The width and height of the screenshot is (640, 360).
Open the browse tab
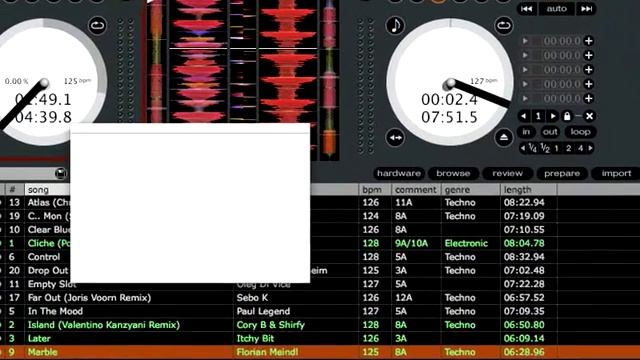click(x=453, y=173)
